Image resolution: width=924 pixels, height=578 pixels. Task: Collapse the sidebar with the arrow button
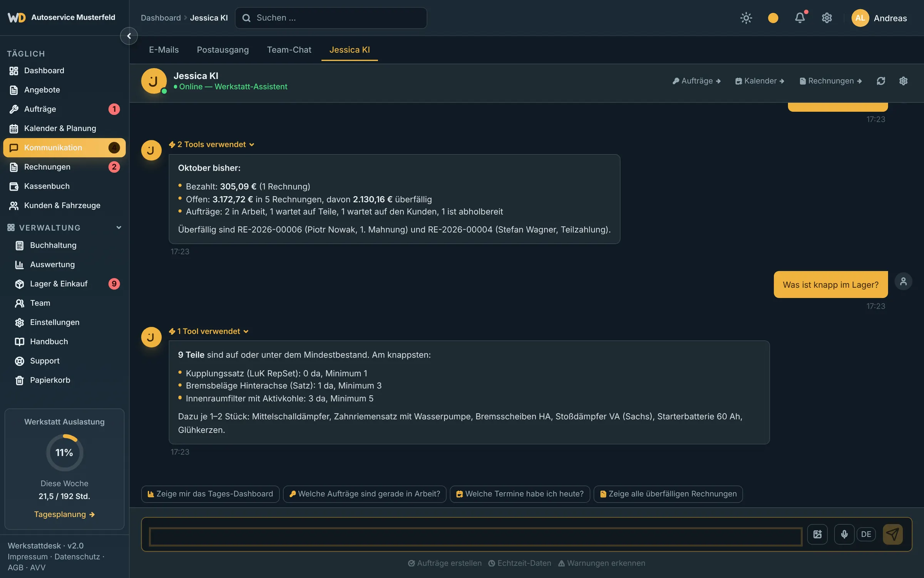(x=129, y=36)
